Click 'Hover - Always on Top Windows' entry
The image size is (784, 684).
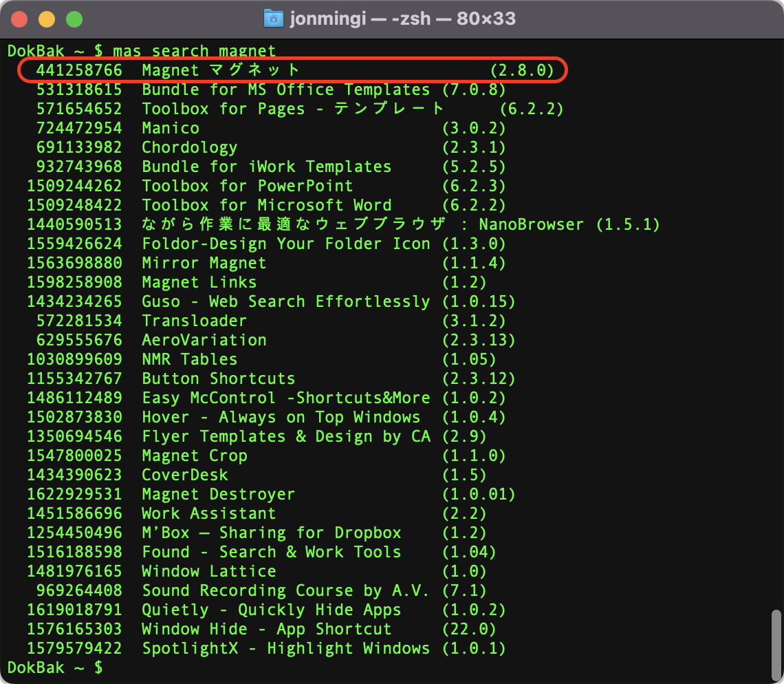tap(281, 417)
